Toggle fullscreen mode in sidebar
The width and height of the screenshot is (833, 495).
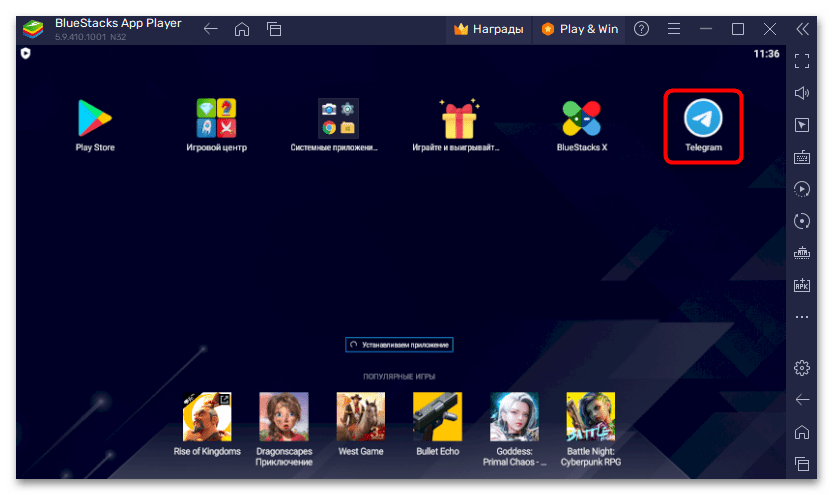[x=802, y=61]
